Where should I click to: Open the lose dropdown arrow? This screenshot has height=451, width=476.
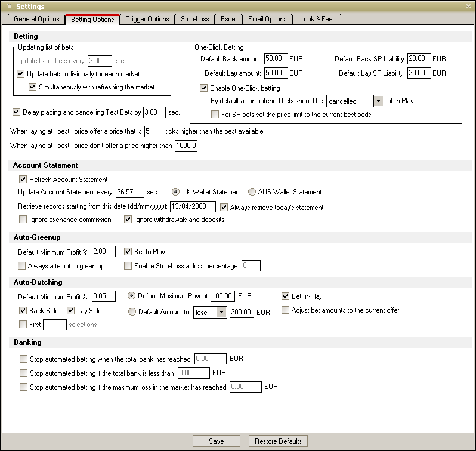pyautogui.click(x=222, y=312)
